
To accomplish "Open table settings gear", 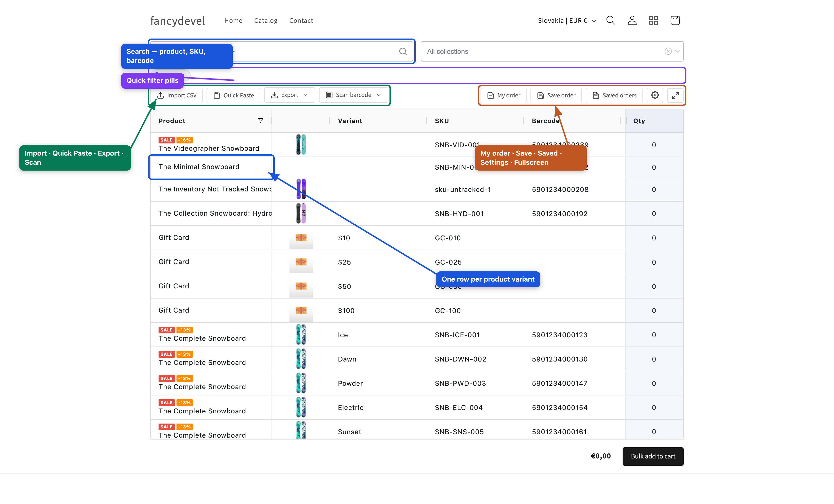I will coord(655,95).
